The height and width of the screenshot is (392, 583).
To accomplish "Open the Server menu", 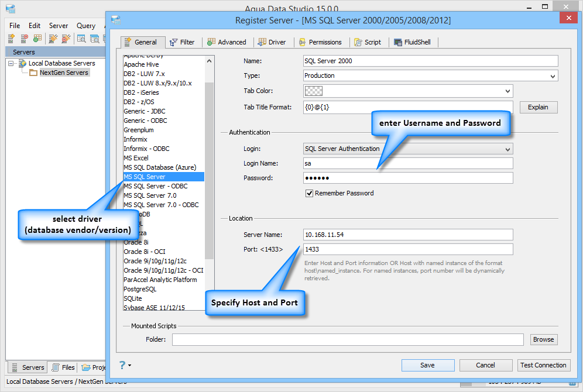I will [x=59, y=26].
